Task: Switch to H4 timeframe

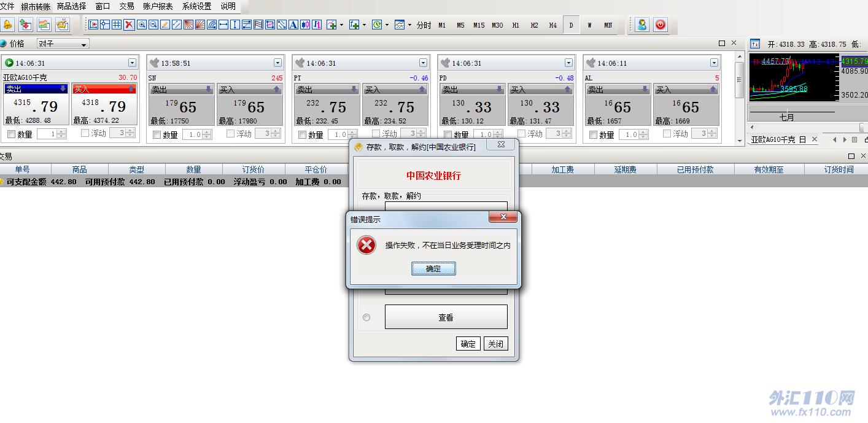Action: (552, 25)
